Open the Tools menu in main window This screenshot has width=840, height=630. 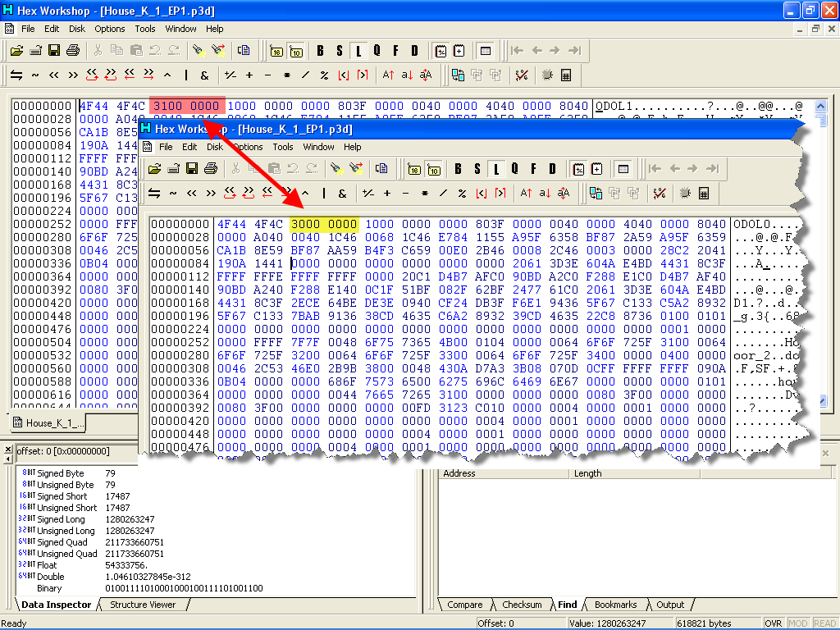145,29
